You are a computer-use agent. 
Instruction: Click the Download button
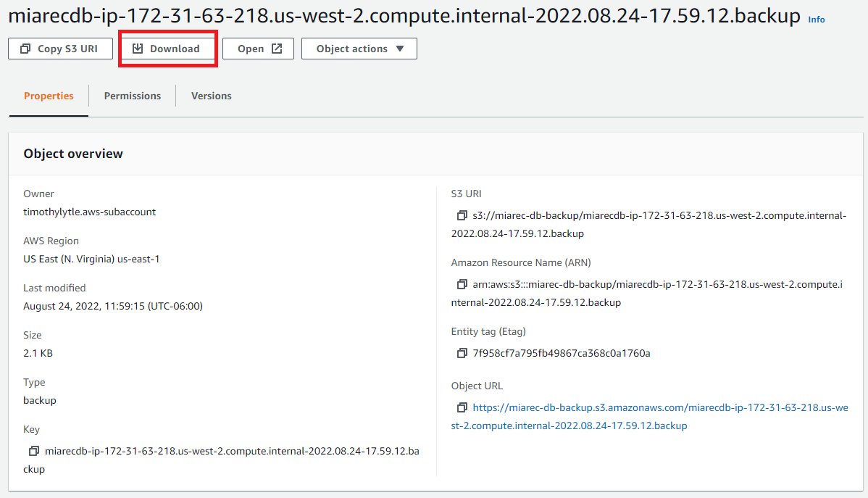pyautogui.click(x=168, y=49)
